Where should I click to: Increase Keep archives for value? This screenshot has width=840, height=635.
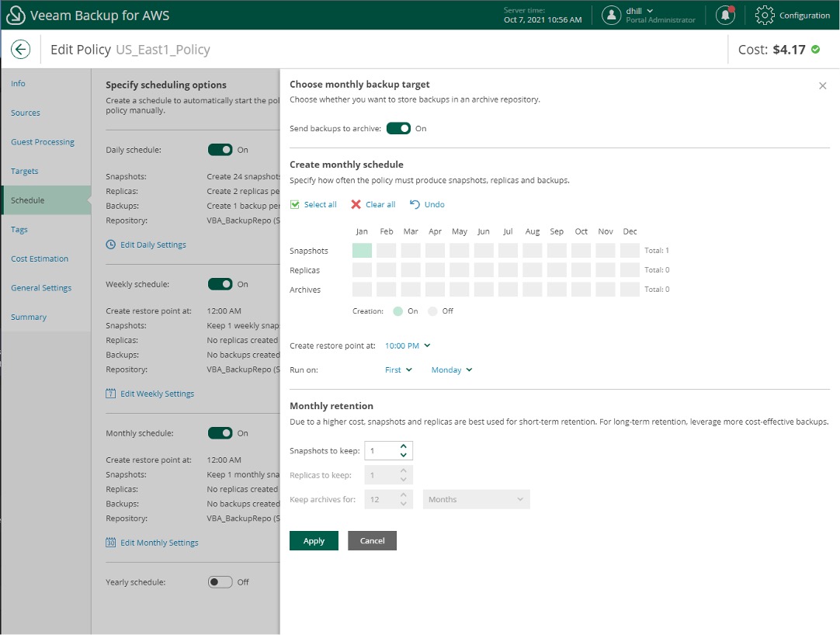tap(404, 495)
